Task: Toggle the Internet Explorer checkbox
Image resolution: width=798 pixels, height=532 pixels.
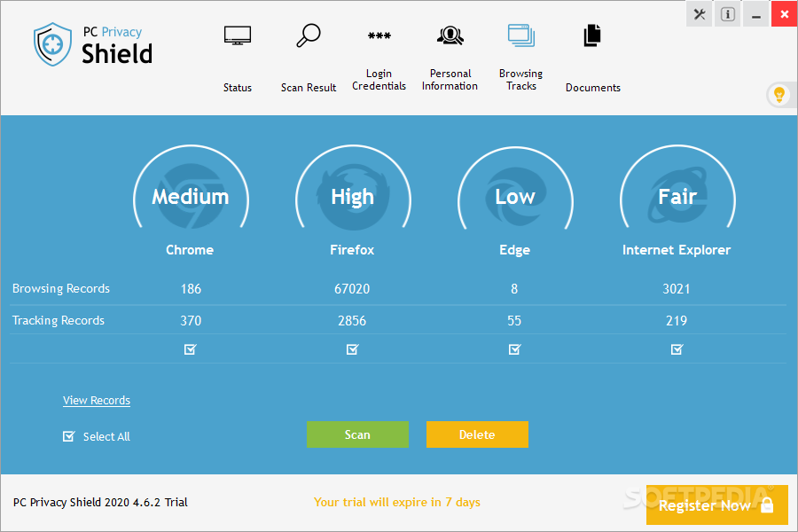Action: 677,349
